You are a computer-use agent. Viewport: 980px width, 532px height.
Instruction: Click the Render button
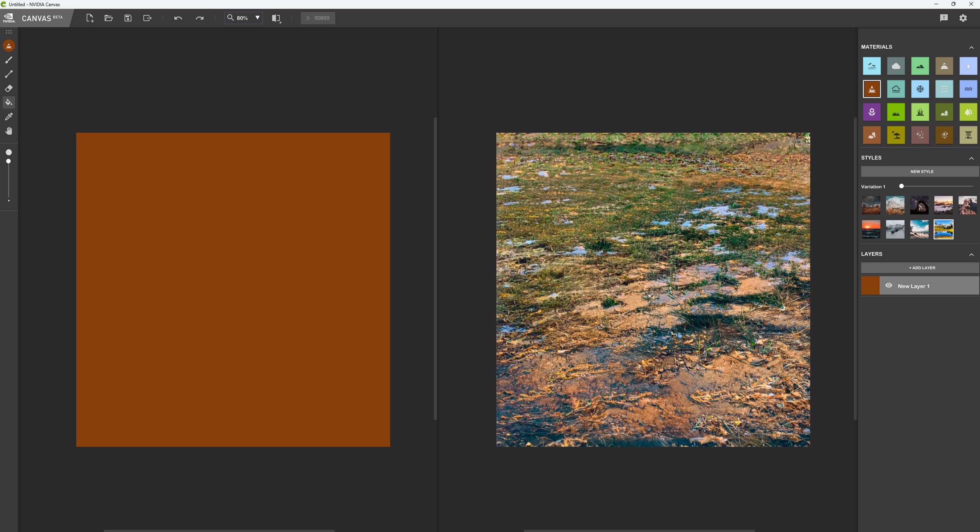318,18
